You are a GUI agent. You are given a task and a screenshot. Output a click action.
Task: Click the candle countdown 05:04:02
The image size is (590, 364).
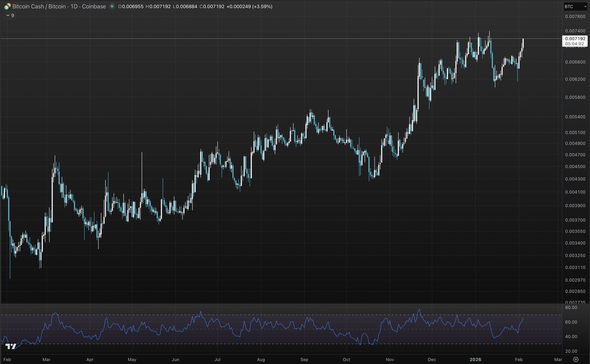(x=575, y=44)
